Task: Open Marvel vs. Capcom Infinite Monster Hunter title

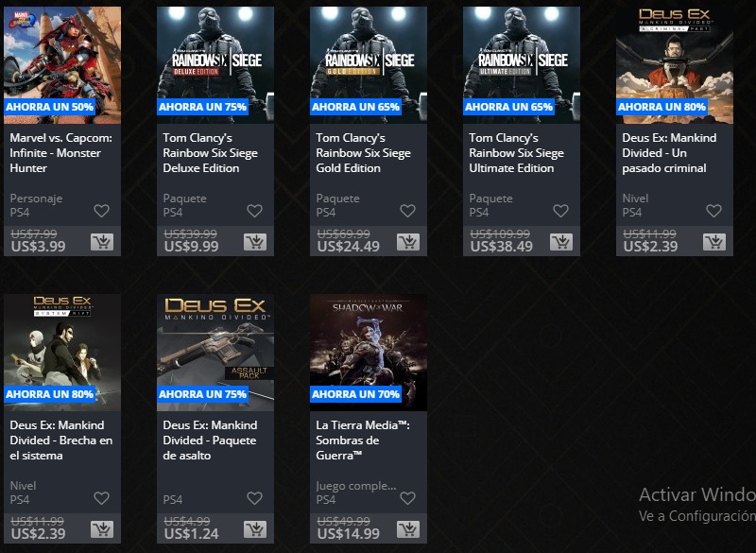Action: click(x=61, y=153)
